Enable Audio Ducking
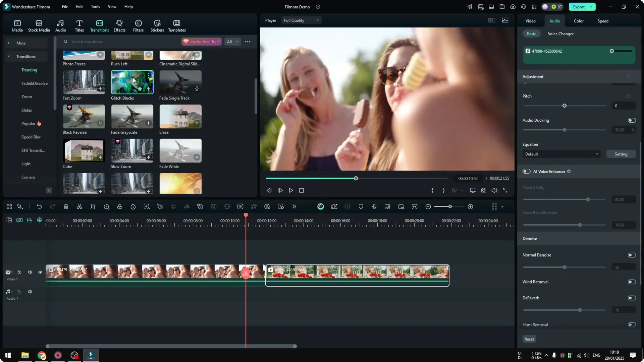Viewport: 644px width, 362px height. click(631, 120)
